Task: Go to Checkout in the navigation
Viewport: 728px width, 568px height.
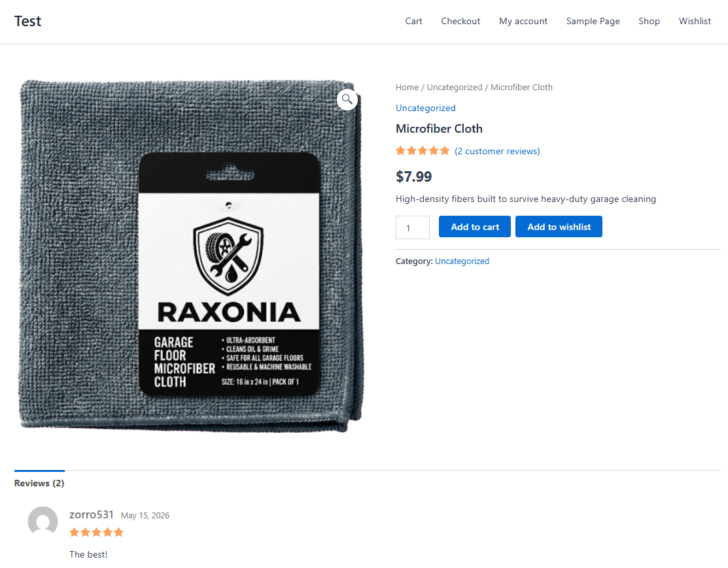Action: click(460, 22)
